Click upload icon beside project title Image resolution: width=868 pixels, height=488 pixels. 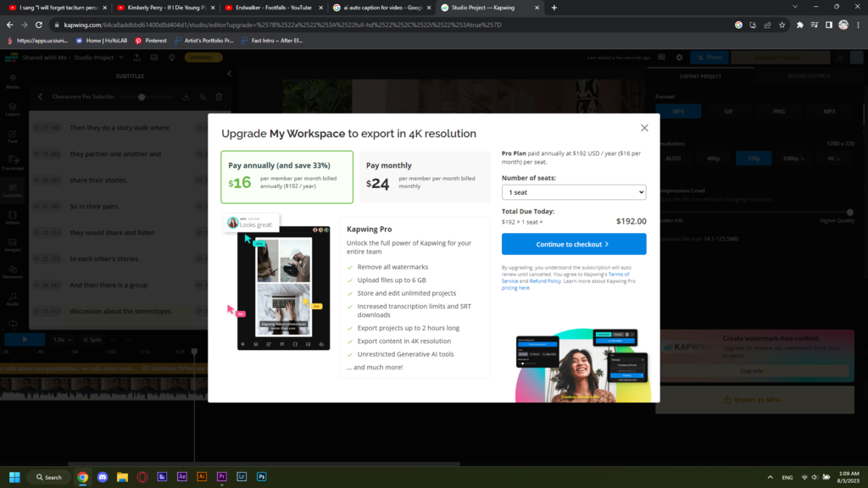tap(136, 58)
